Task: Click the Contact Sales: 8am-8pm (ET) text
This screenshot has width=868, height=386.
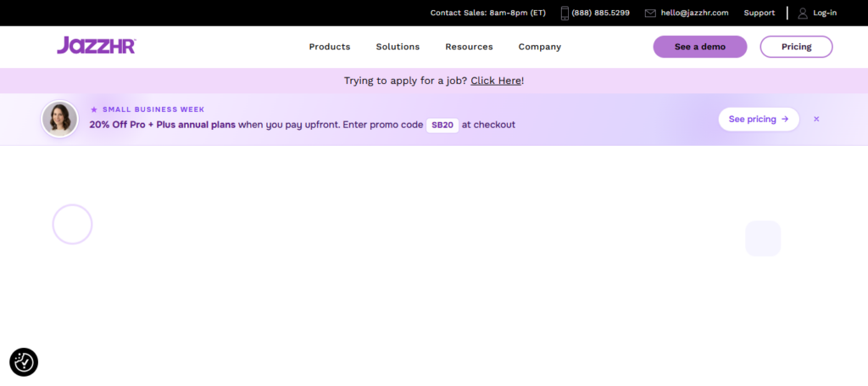Action: click(487, 13)
